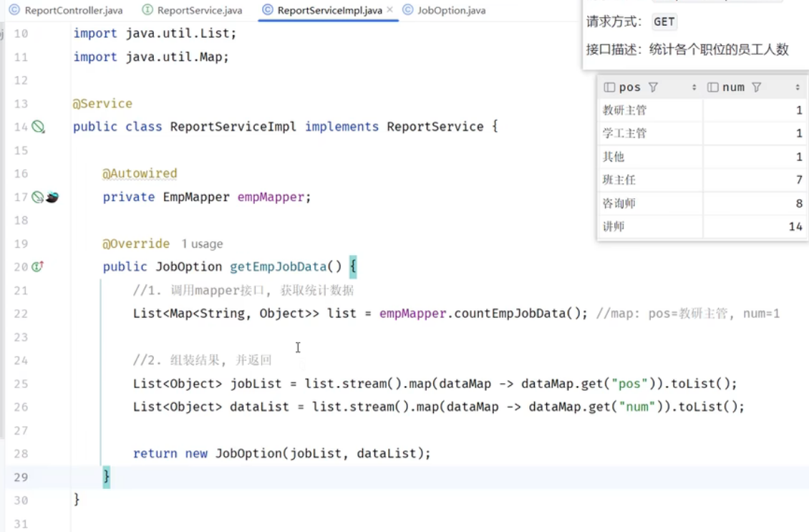Click the EmpMapper type on line 17
Screen dimensions: 809x532
196,197
